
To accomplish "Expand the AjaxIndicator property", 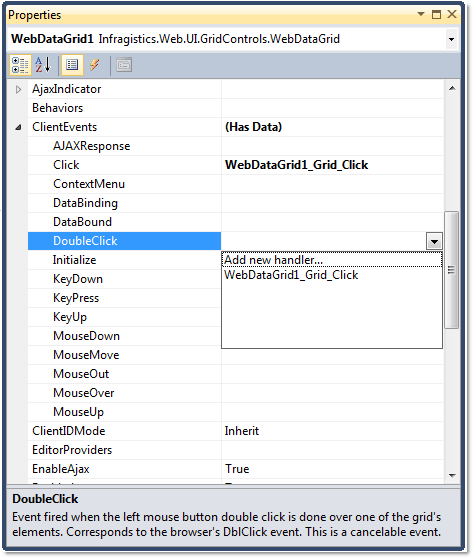I will (18, 89).
